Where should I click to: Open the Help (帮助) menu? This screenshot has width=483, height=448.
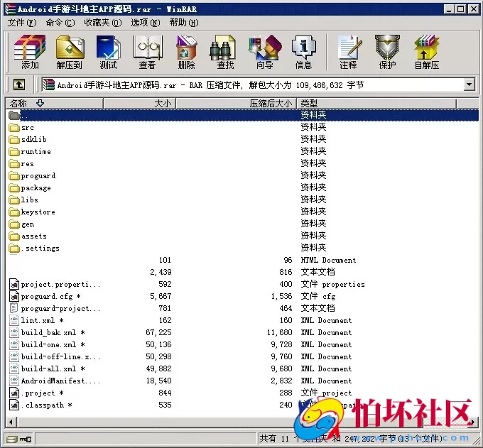[x=183, y=23]
